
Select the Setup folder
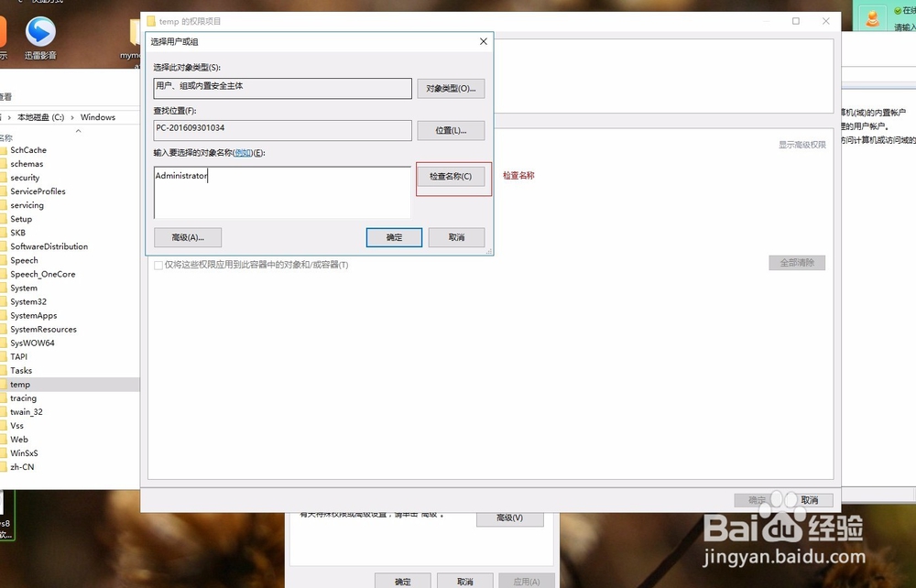(21, 219)
